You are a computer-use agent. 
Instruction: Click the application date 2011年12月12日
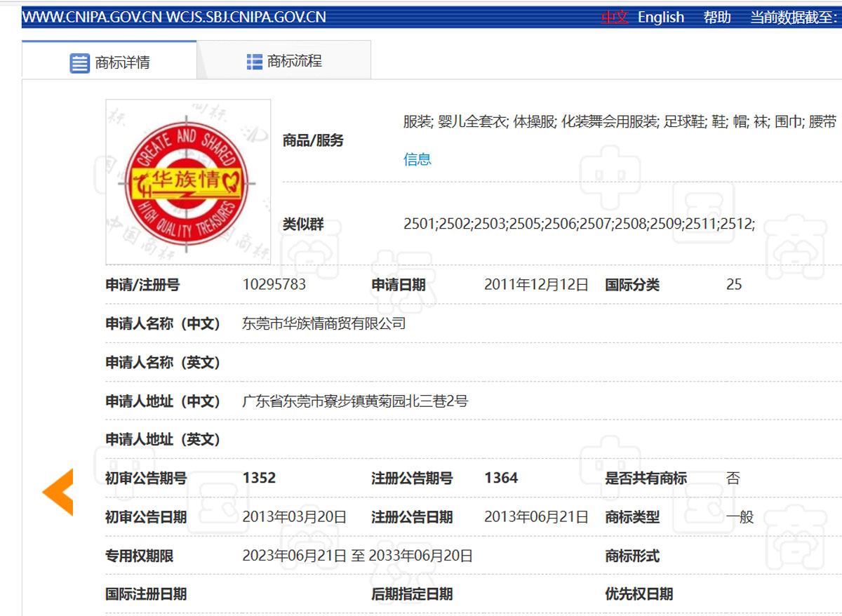[536, 285]
